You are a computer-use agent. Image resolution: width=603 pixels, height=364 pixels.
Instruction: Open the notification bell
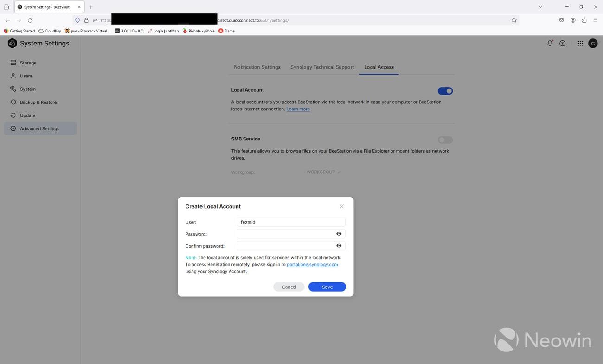point(549,43)
